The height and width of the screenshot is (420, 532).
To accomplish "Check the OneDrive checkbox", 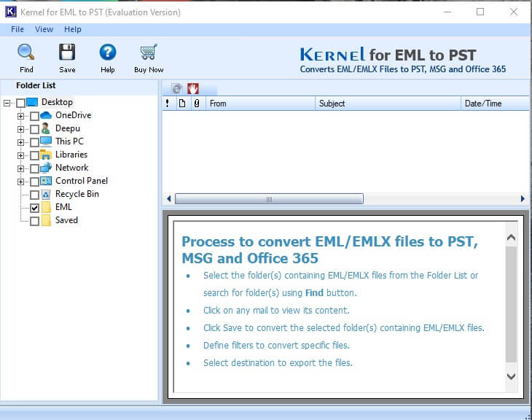I will [x=34, y=116].
